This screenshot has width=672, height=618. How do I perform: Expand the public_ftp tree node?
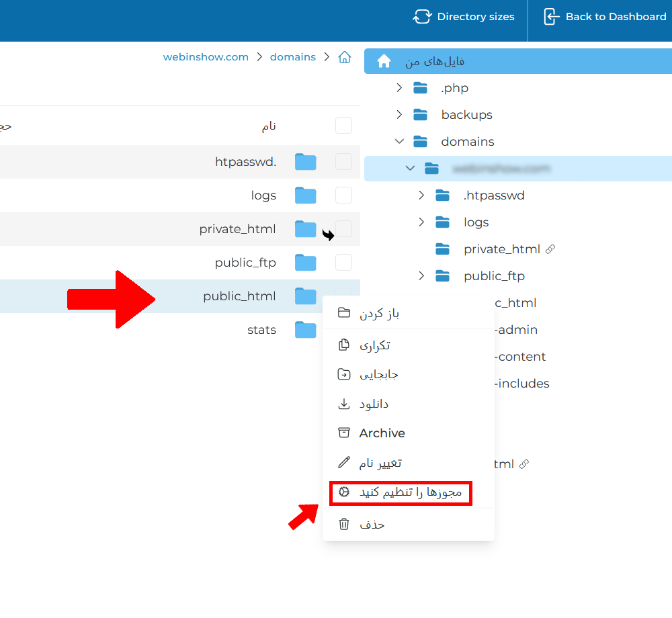click(x=421, y=276)
